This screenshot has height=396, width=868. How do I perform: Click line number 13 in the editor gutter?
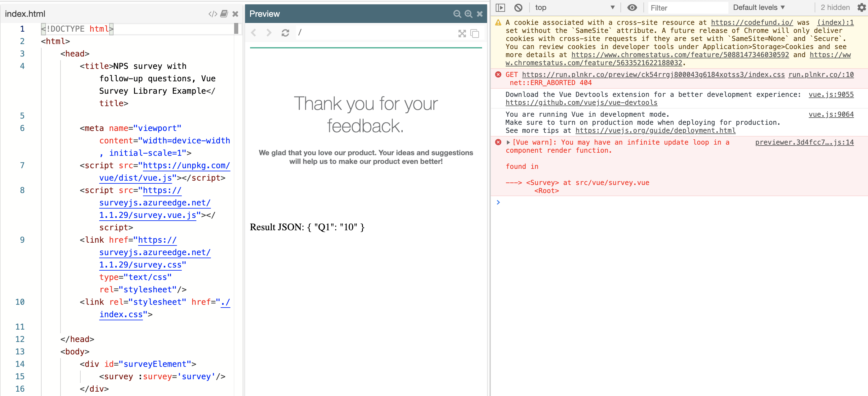(20, 352)
